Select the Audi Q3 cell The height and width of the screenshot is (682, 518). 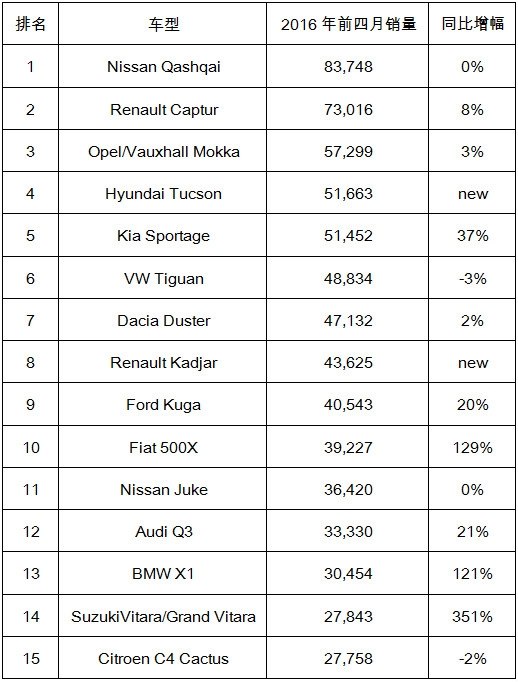click(163, 531)
